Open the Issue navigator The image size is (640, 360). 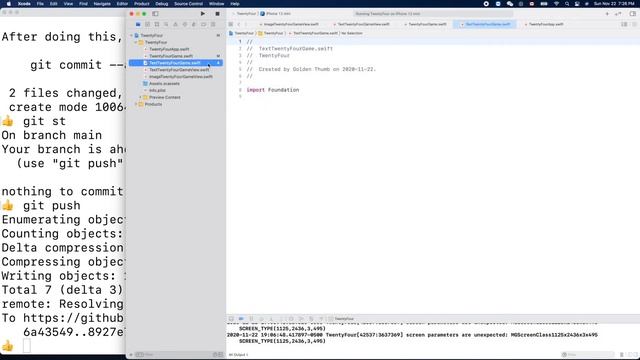[x=176, y=24]
